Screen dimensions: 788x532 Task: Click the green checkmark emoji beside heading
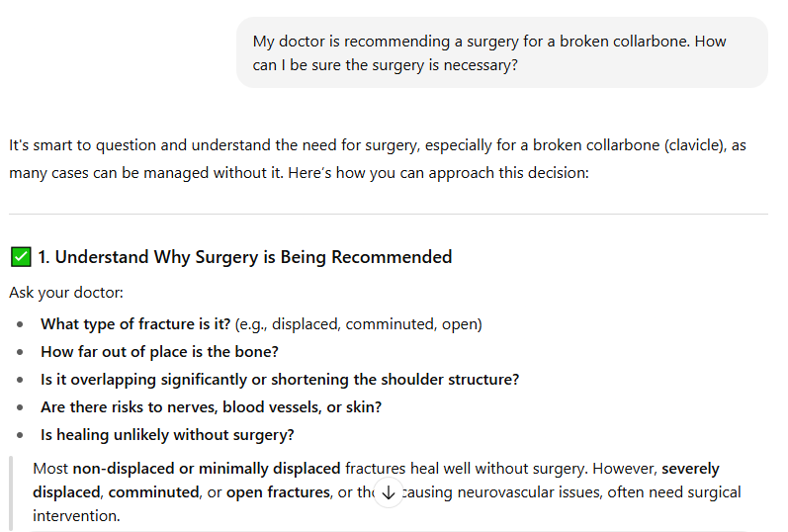pos(21,257)
